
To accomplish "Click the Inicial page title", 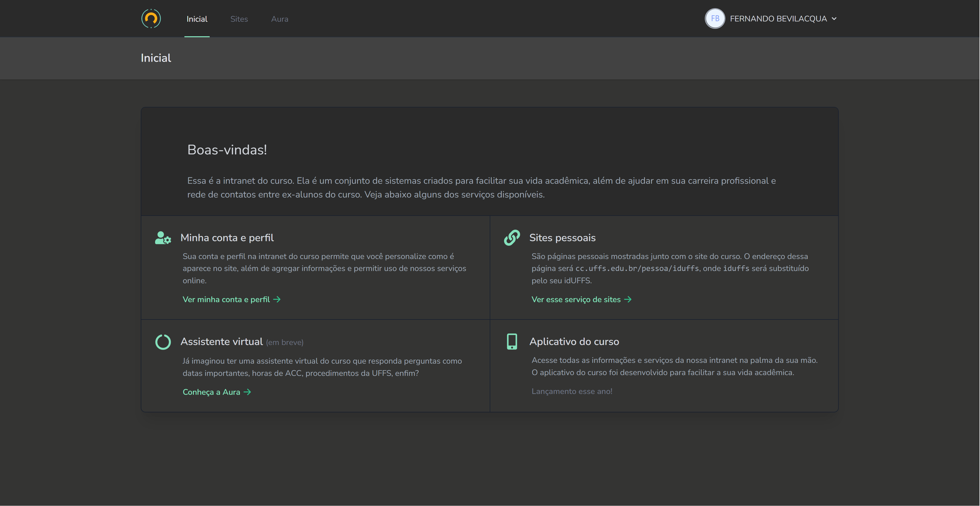I will [156, 58].
